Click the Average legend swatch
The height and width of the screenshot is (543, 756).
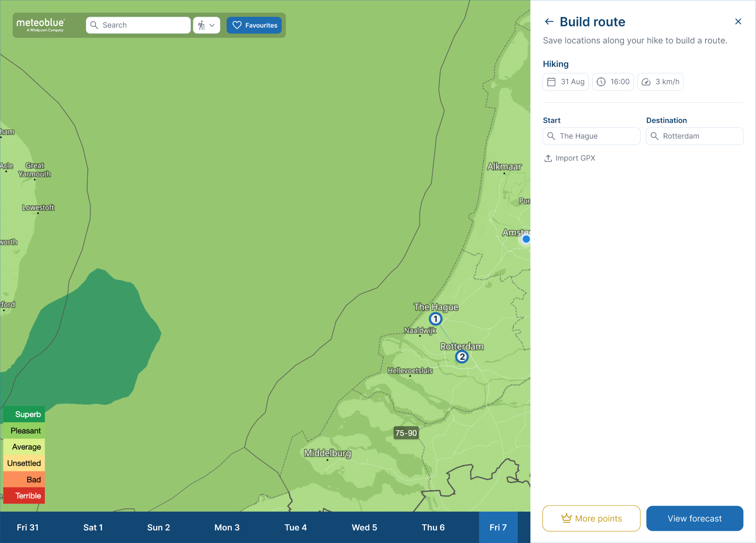pos(24,447)
